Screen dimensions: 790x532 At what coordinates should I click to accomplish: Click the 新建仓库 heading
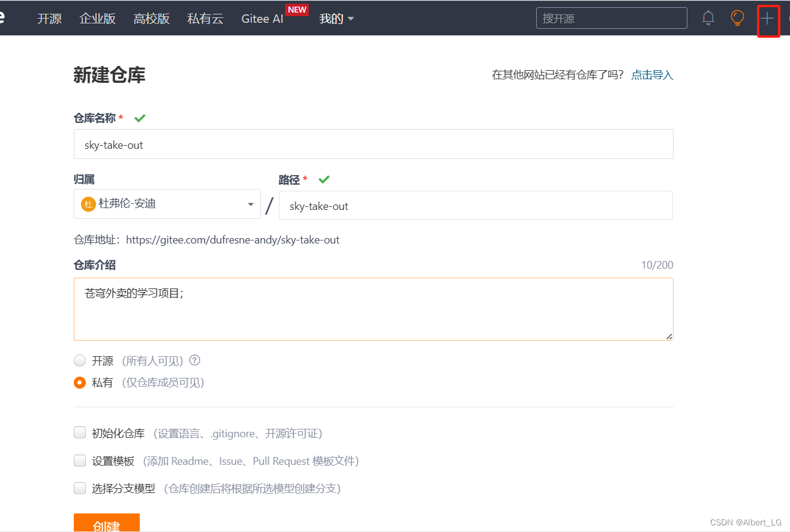coord(109,75)
